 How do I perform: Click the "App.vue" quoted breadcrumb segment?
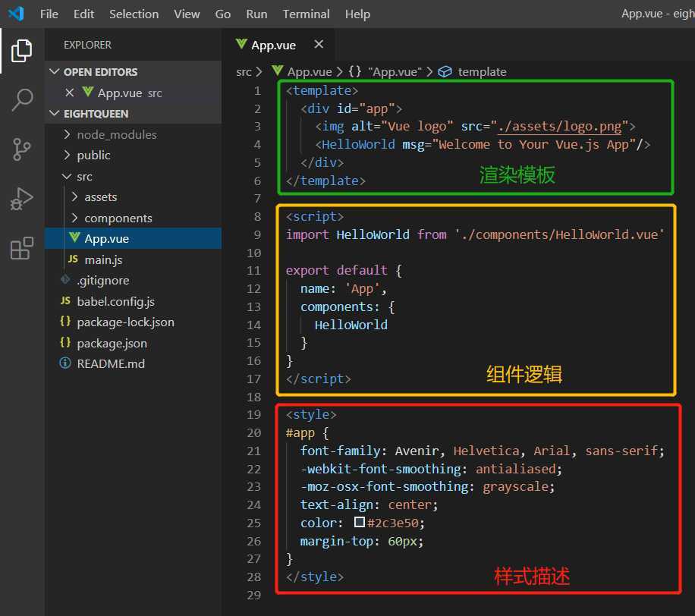[x=395, y=72]
